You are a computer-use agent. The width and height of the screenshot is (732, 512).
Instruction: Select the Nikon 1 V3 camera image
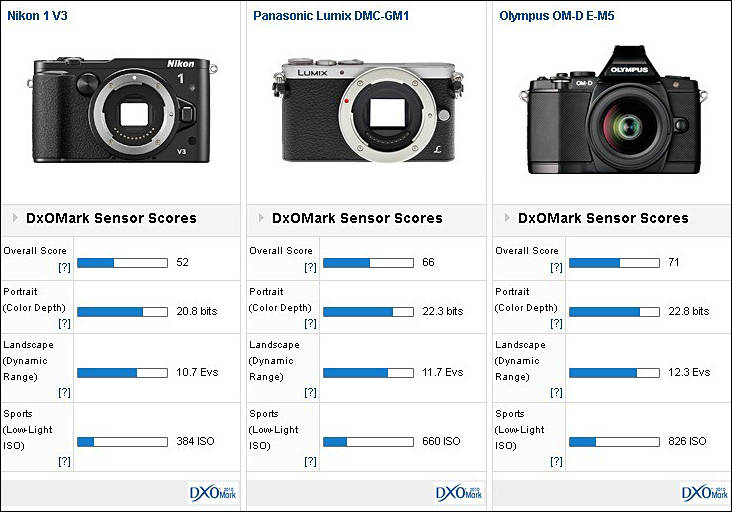pyautogui.click(x=123, y=110)
